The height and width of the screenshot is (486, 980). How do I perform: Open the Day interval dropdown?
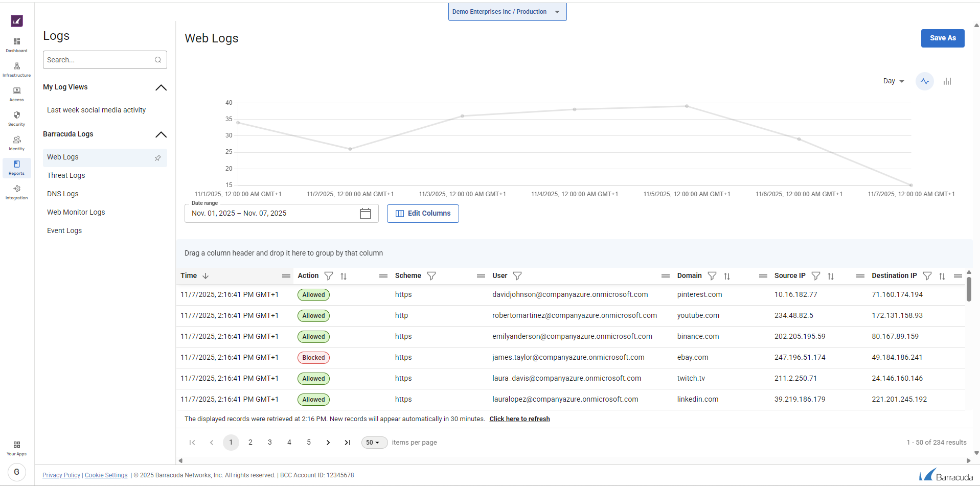[893, 81]
